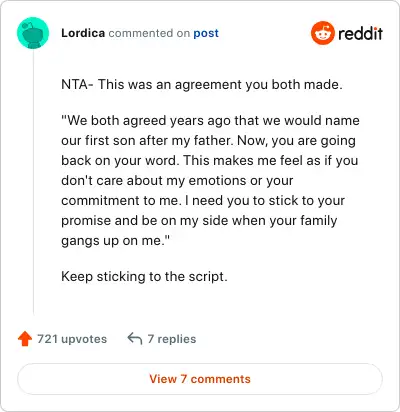Open the Lordica username link
The height and width of the screenshot is (412, 400).
pos(83,33)
